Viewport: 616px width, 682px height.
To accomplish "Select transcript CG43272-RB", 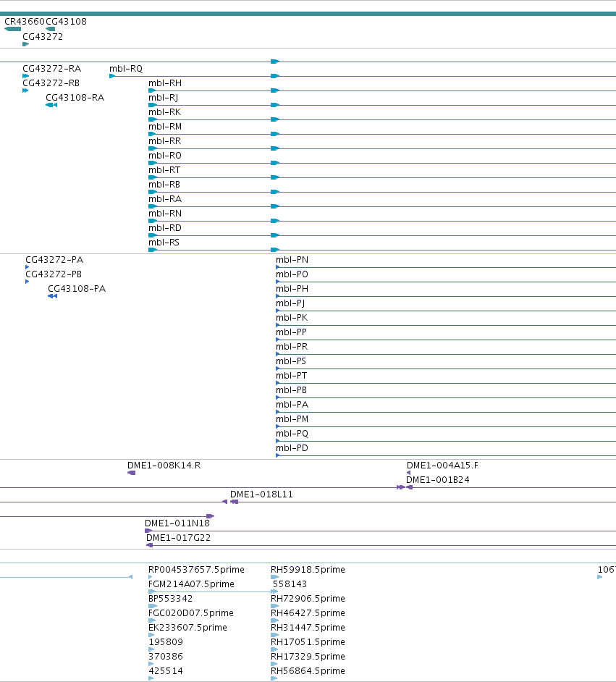I will [51, 83].
